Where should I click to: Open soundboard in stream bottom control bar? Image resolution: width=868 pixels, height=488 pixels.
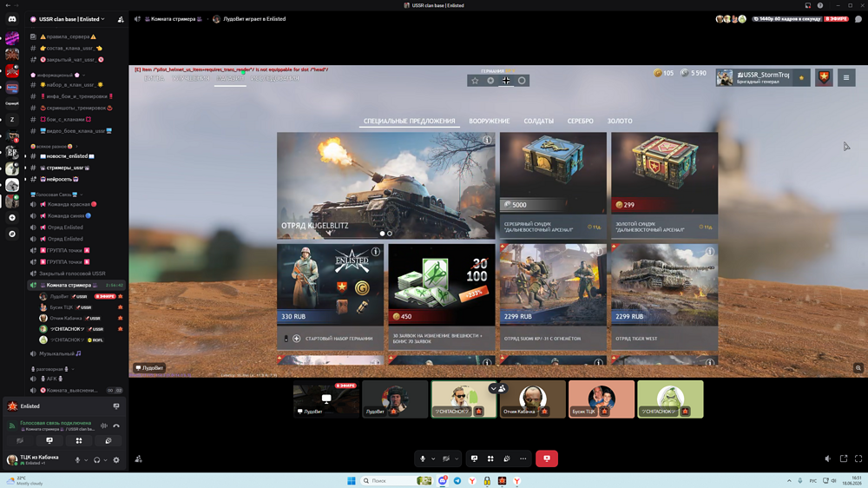point(507,458)
